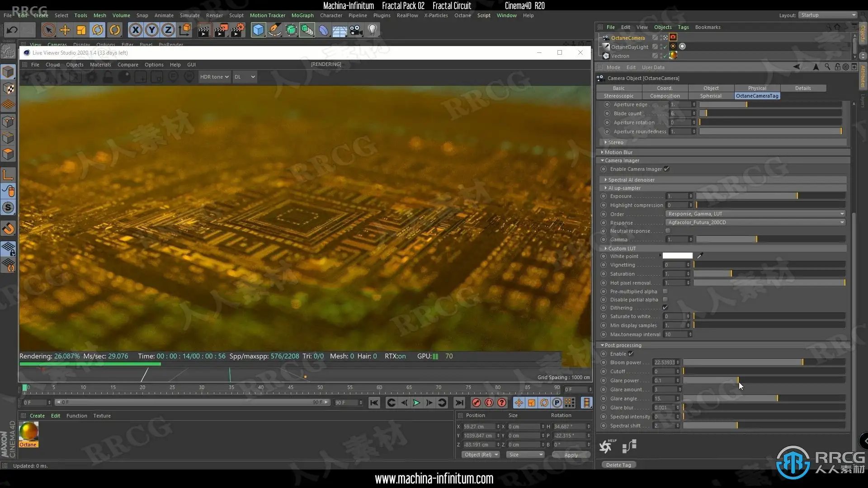
Task: Click the Apply button in coordinates
Action: 571,455
